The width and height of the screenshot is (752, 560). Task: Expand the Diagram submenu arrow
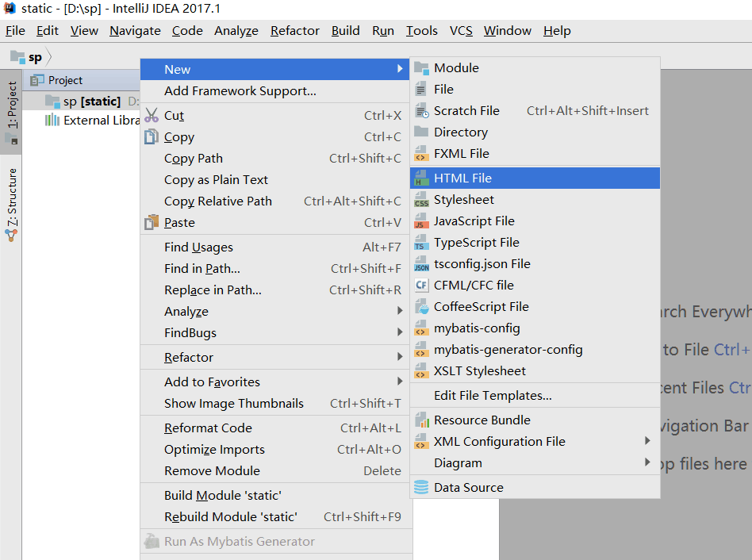647,462
